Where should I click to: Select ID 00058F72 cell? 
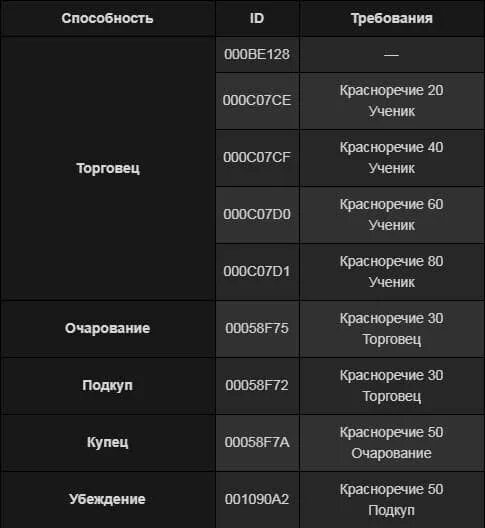coord(257,385)
